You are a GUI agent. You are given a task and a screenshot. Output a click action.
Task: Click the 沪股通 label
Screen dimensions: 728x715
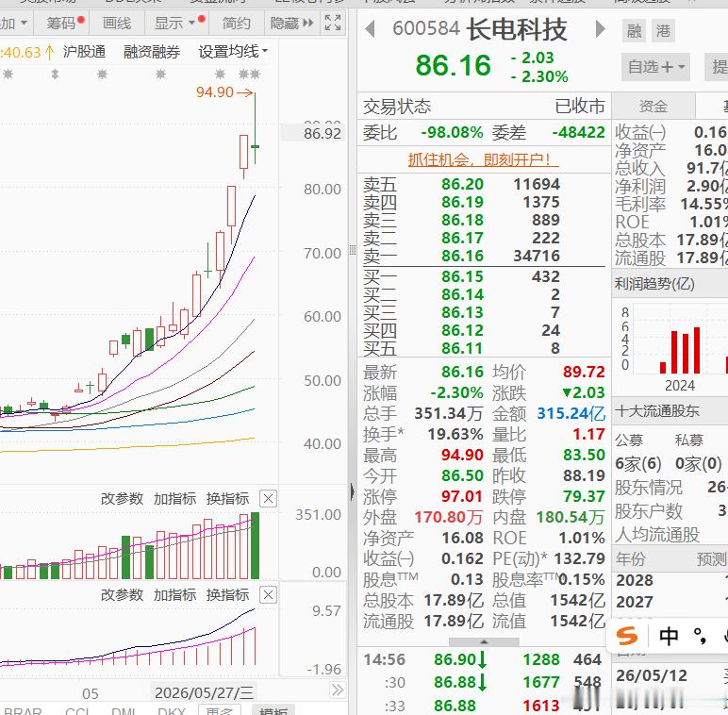[x=85, y=52]
